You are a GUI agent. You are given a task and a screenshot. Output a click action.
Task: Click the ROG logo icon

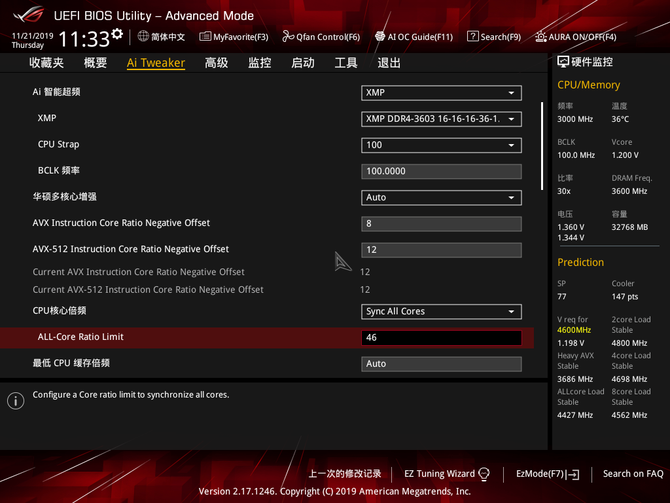click(x=29, y=15)
